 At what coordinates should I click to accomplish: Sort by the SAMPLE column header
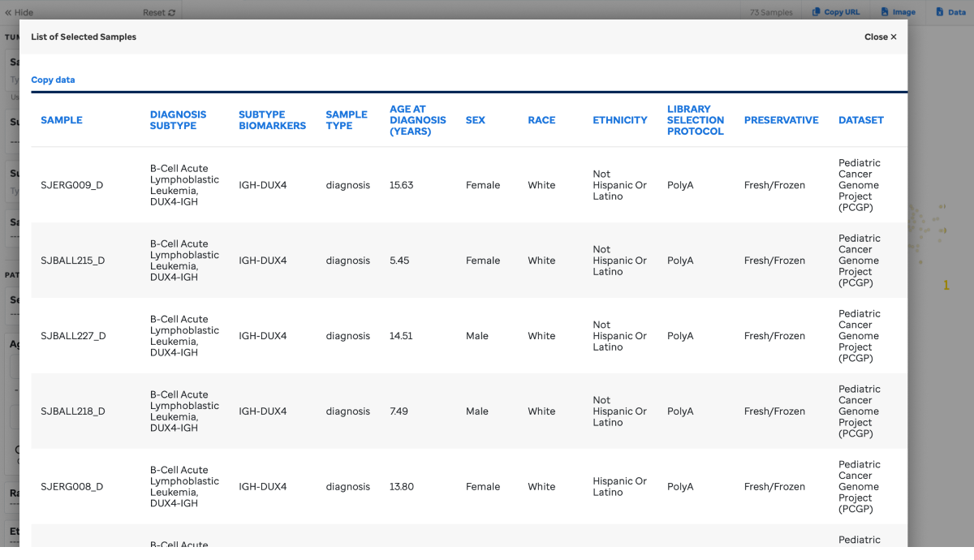click(x=62, y=120)
